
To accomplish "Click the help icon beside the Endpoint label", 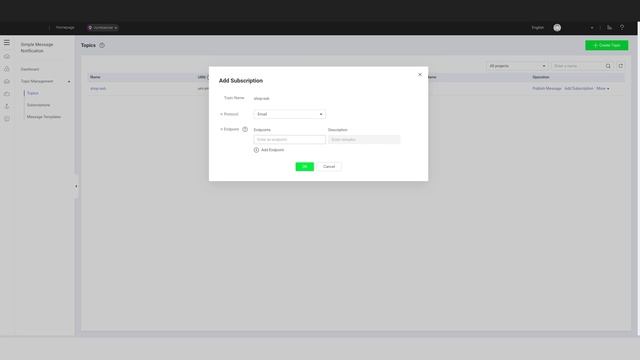I will (245, 129).
